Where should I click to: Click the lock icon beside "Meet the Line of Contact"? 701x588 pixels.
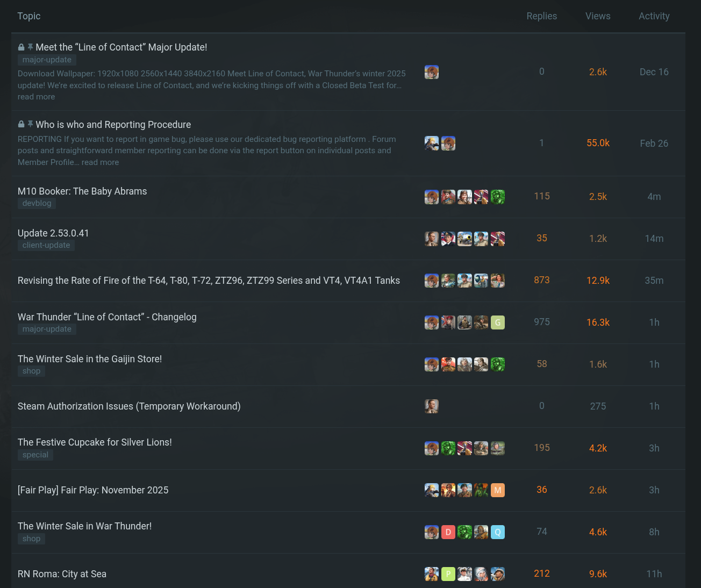click(x=21, y=47)
